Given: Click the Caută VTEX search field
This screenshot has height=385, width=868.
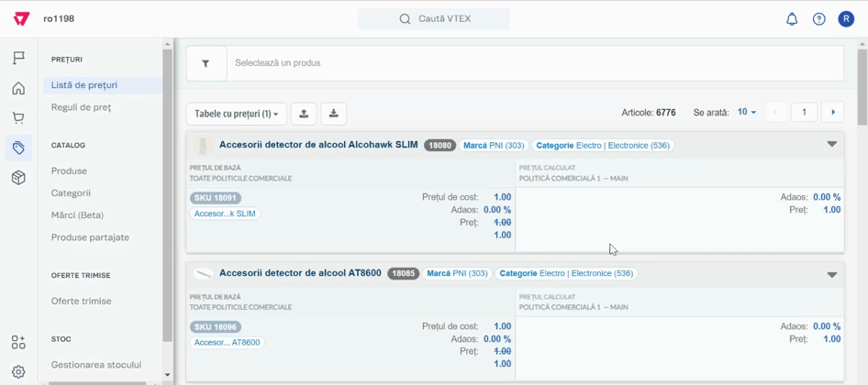Looking at the screenshot, I should point(434,19).
